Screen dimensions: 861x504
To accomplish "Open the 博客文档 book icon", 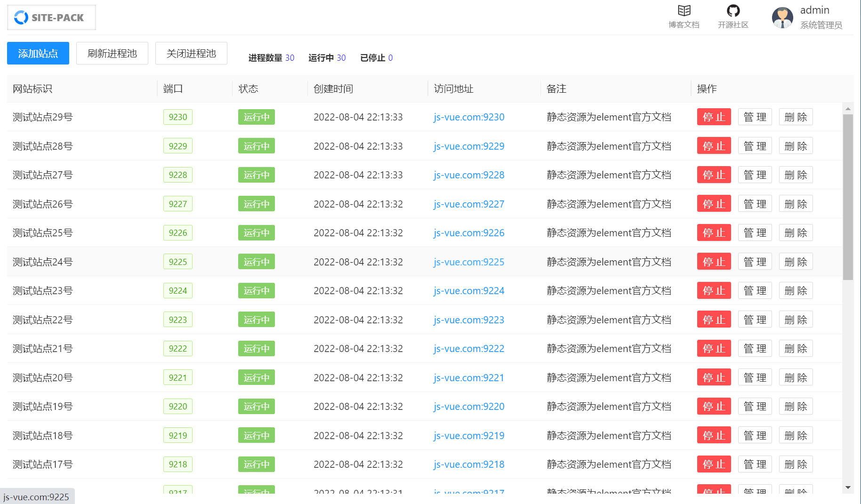I will pyautogui.click(x=684, y=11).
